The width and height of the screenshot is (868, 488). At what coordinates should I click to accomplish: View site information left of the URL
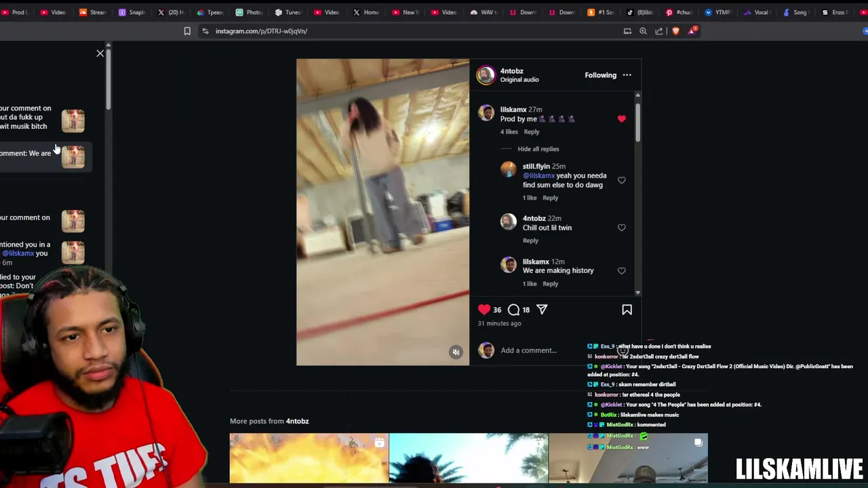205,31
